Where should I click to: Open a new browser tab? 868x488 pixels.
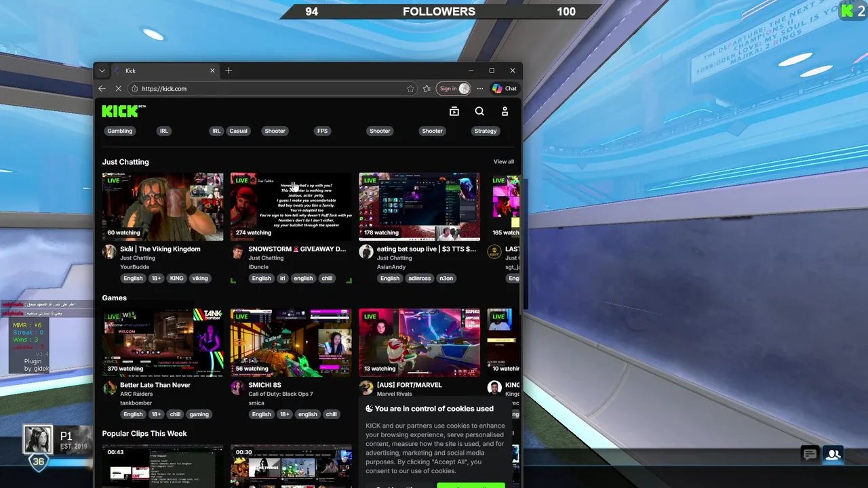click(x=229, y=70)
